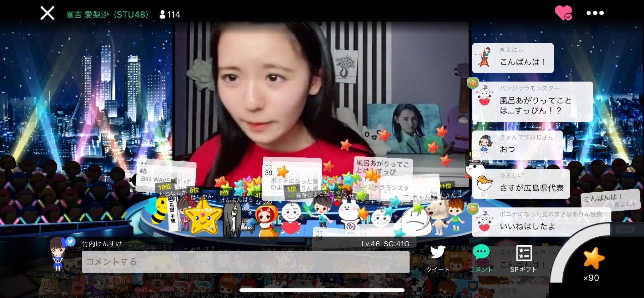Tap the orange-haired boy avatar on stage
This screenshot has width=644, height=298.
(x=455, y=215)
